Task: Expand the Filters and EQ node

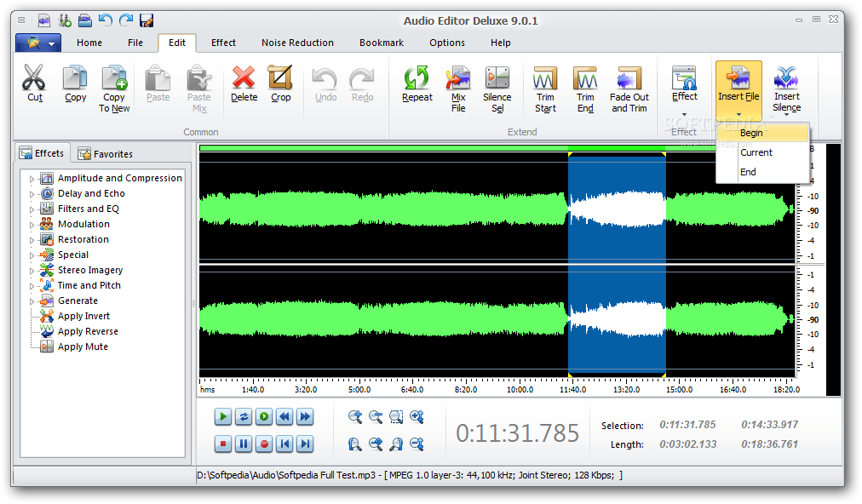Action: point(32,209)
